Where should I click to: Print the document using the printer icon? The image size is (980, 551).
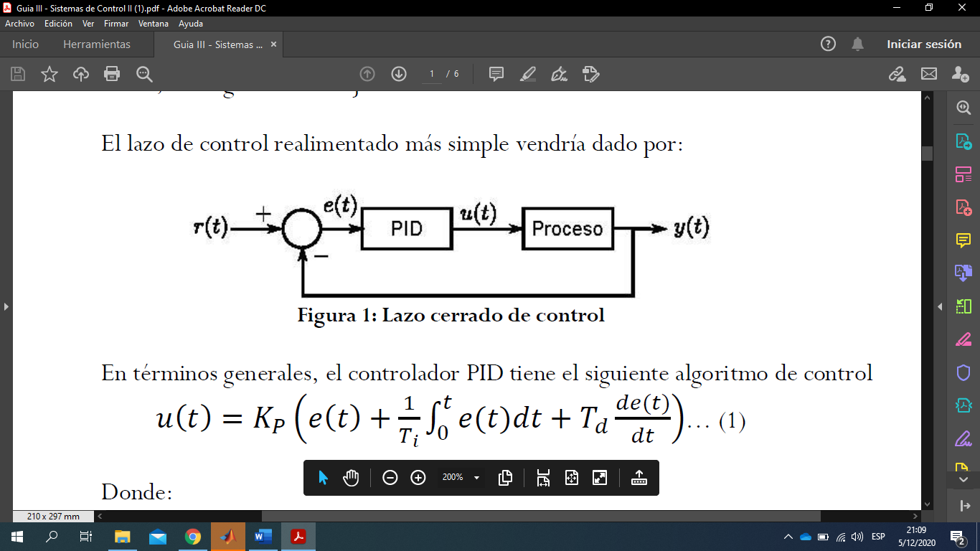click(112, 74)
